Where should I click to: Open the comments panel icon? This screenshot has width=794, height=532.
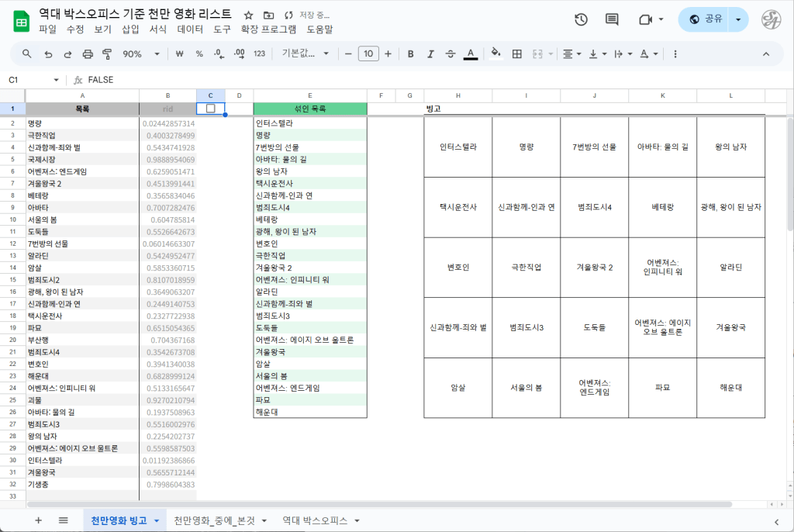612,19
